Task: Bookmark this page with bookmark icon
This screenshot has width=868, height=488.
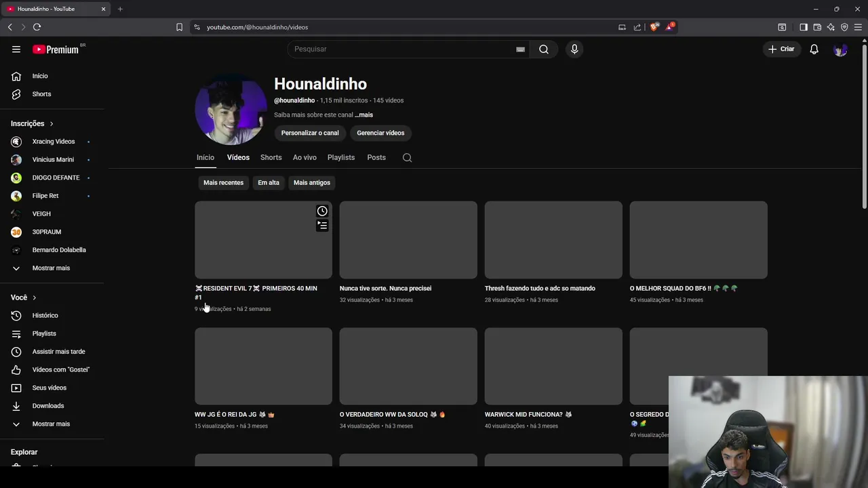Action: (179, 27)
